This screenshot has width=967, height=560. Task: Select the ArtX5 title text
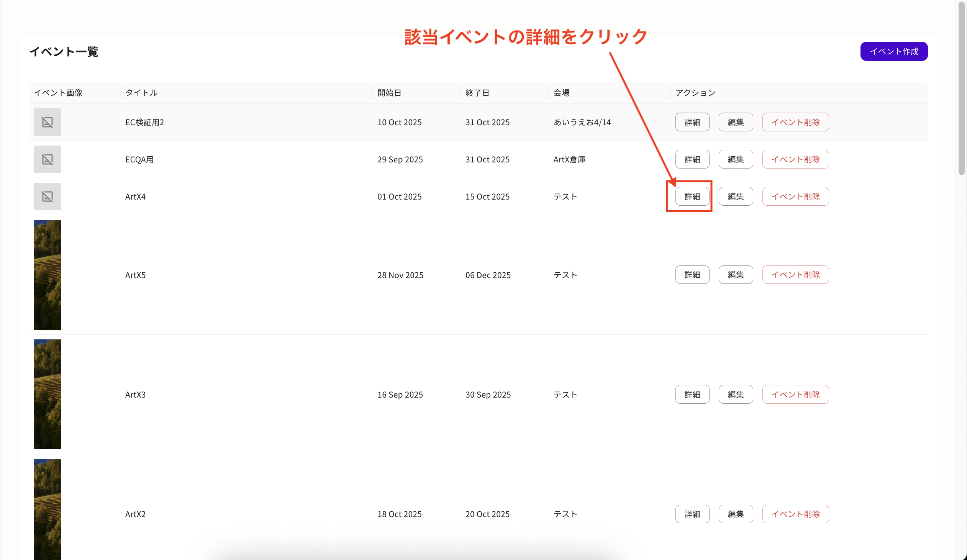coord(135,275)
